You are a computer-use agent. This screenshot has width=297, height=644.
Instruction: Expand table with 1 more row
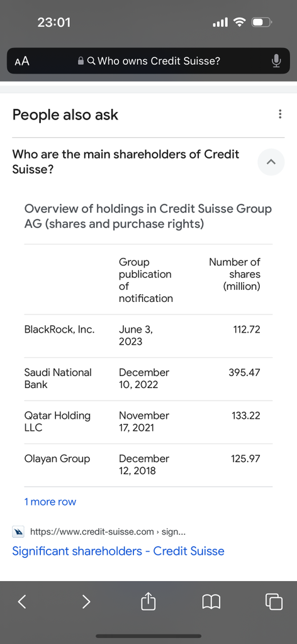50,501
